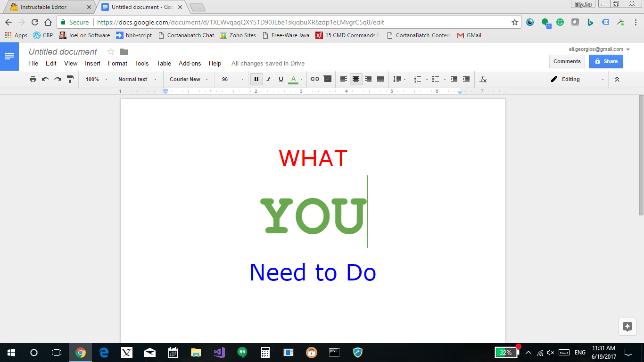This screenshot has height=362, width=644.
Task: Open the Docs home menu icon
Action: [9, 57]
